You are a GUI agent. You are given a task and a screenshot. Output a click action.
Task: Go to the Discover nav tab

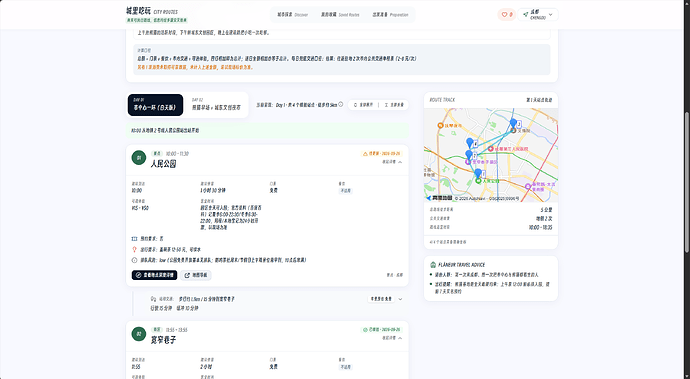pos(292,15)
